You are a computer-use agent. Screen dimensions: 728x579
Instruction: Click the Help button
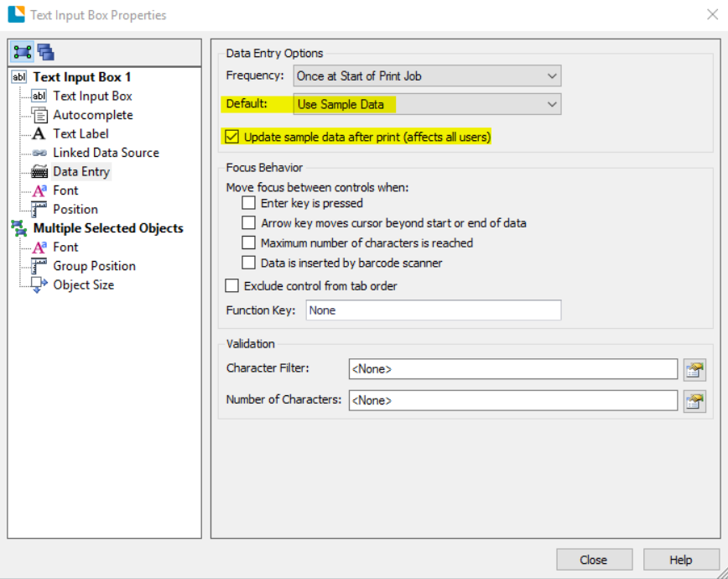681,560
